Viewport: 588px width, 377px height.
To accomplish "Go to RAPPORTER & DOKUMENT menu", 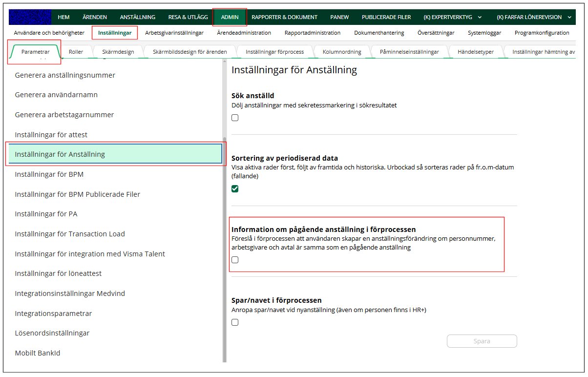I will [x=284, y=17].
